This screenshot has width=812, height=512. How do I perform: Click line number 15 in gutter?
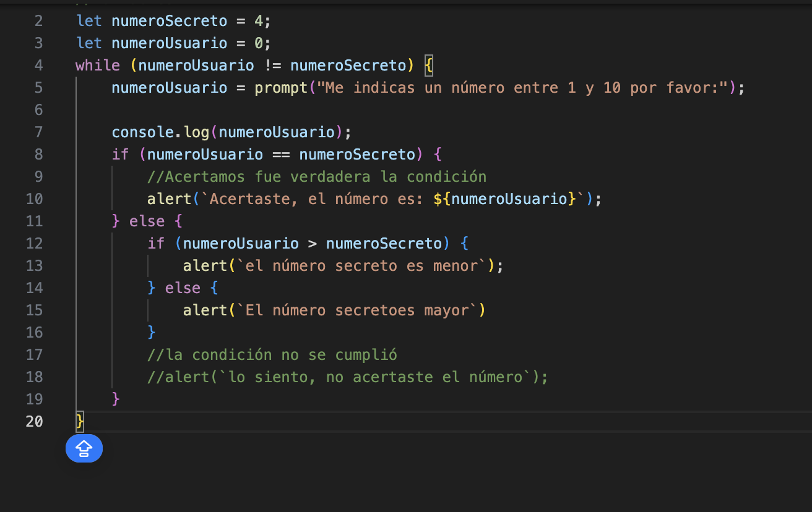[x=34, y=310]
